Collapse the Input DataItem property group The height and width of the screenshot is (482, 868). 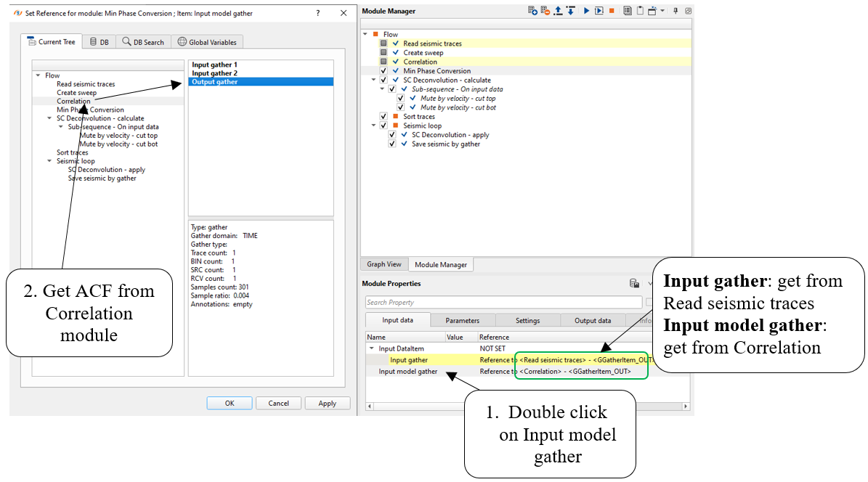click(372, 349)
